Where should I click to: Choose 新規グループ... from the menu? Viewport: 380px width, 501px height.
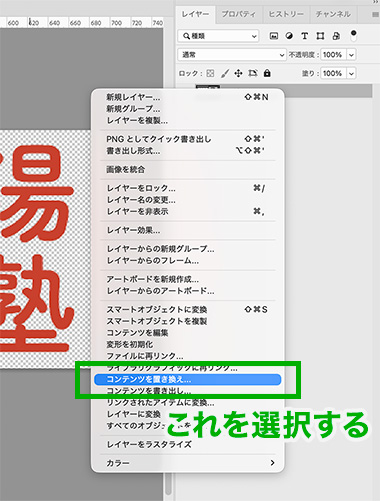tap(188, 109)
